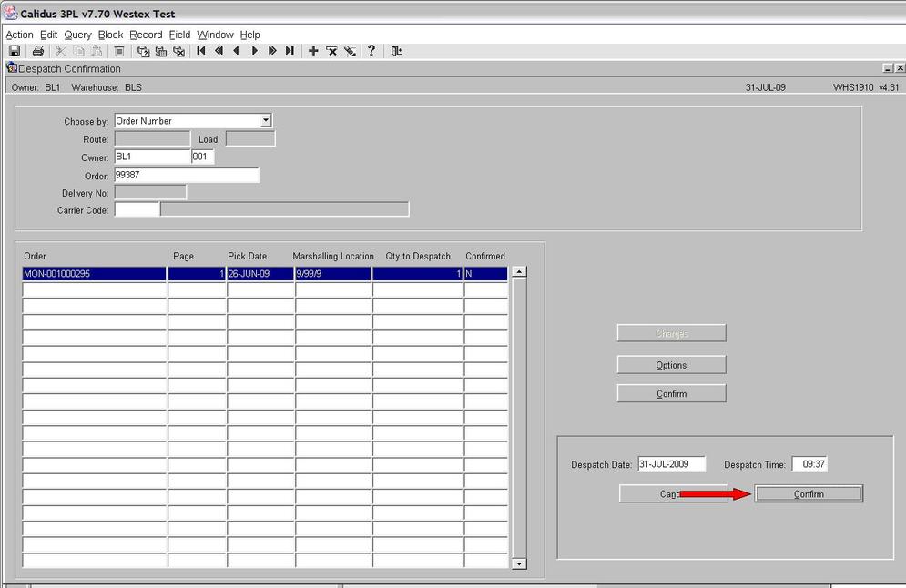The height and width of the screenshot is (588, 906).
Task: Click the Load input field
Action: pyautogui.click(x=250, y=138)
